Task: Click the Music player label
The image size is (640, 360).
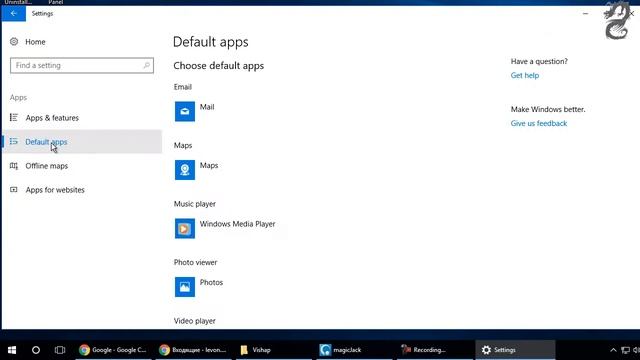Action: click(x=195, y=204)
